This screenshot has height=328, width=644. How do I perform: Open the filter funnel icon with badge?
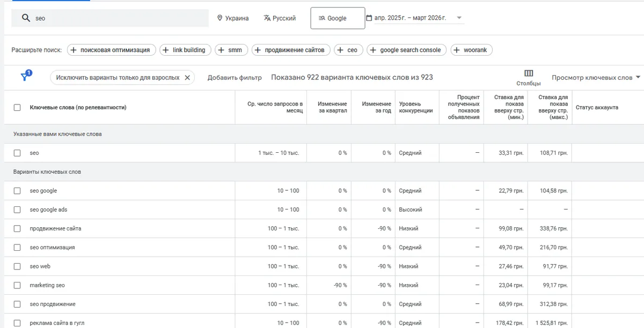25,77
